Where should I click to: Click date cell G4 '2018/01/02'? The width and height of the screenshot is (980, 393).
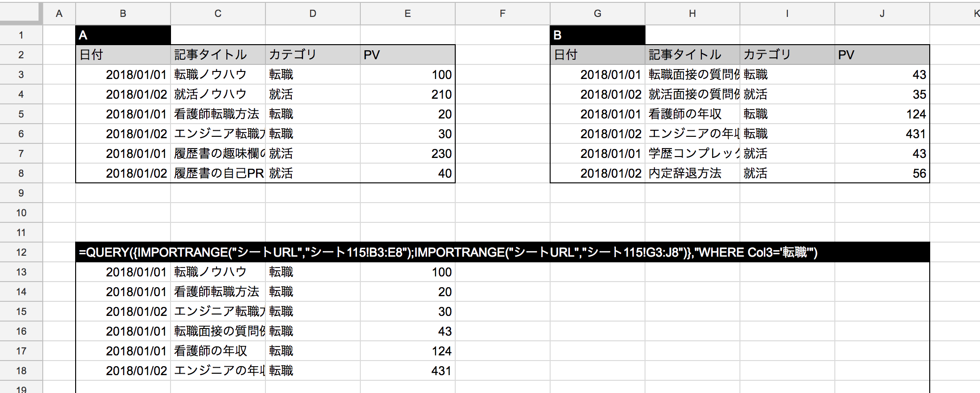point(598,94)
